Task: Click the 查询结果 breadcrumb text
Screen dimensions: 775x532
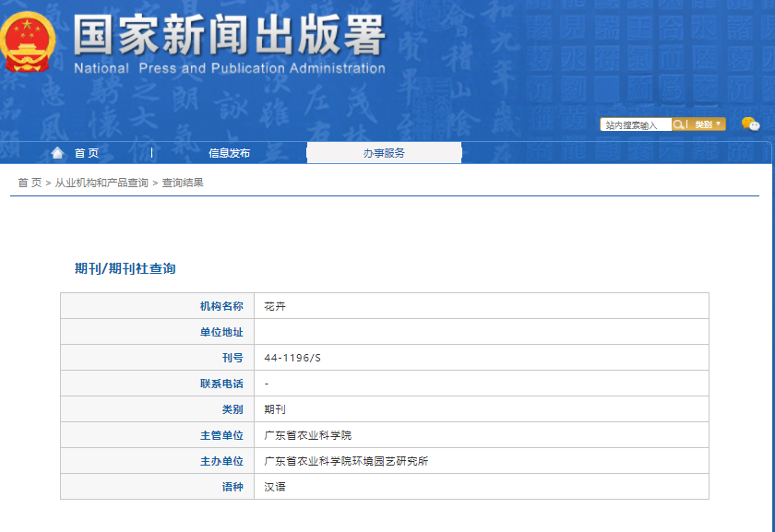Action: click(x=183, y=183)
